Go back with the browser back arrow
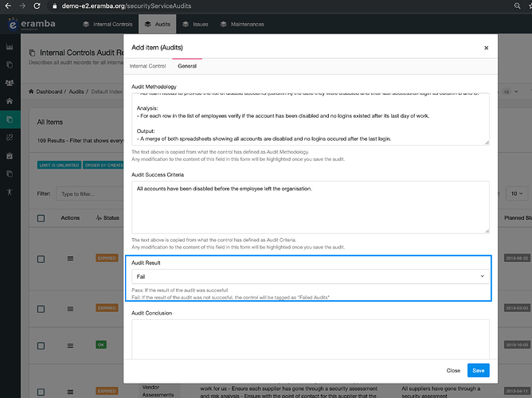This screenshot has height=398, width=532. (x=8, y=6)
